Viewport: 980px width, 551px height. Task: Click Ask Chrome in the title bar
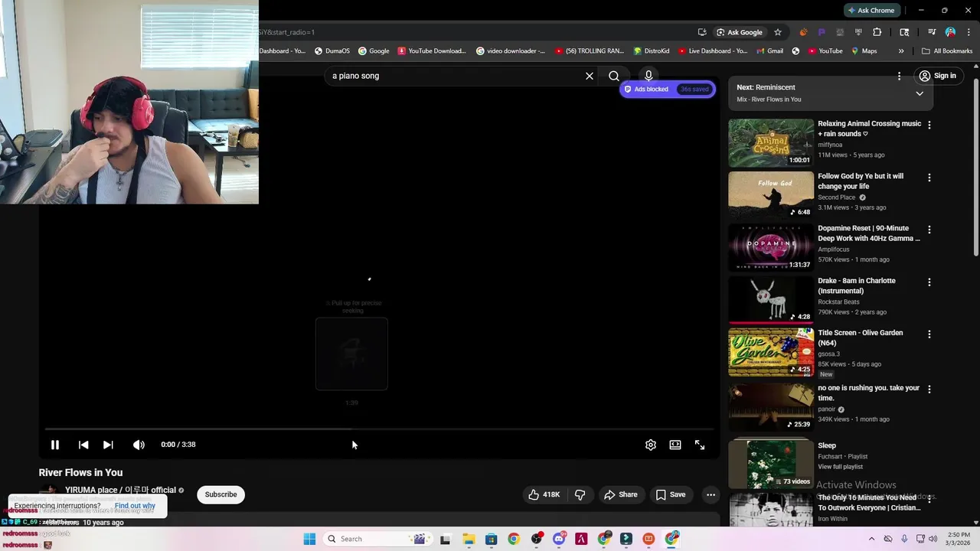coord(871,10)
